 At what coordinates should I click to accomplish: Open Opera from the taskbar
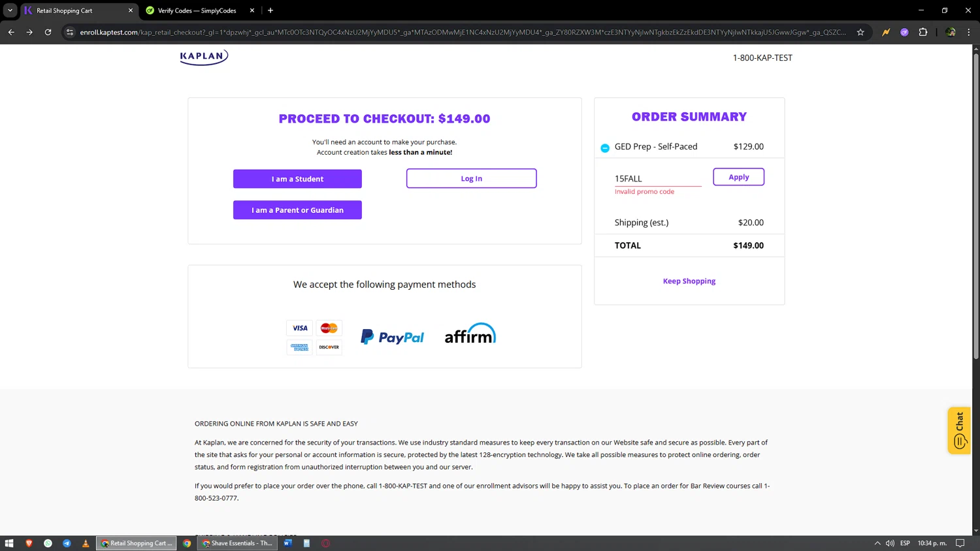pos(325,543)
